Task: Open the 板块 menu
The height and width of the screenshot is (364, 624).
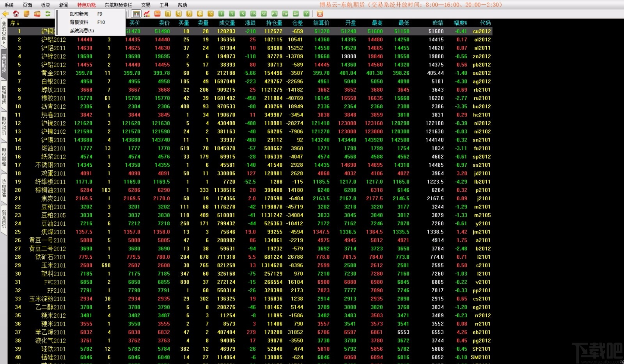Action: coord(46,5)
